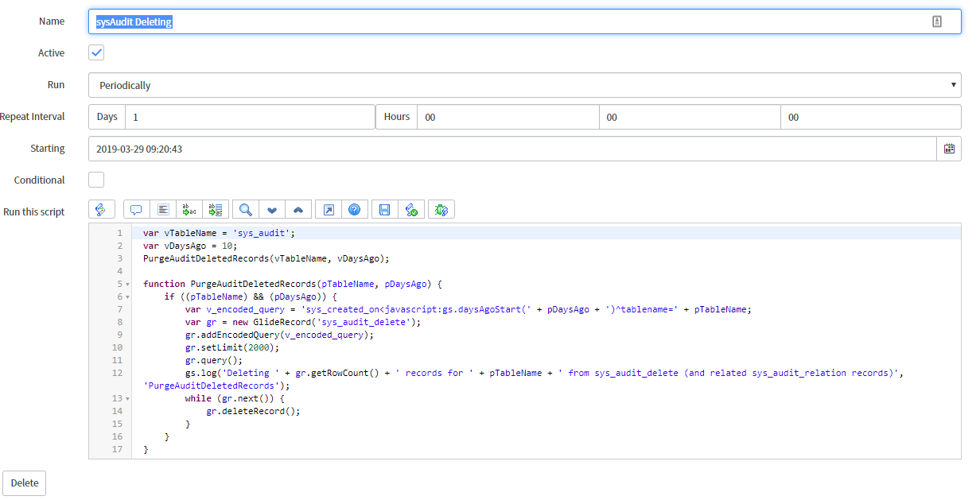980x500 pixels.
Task: Click the save floppy disk icon
Action: coord(385,210)
